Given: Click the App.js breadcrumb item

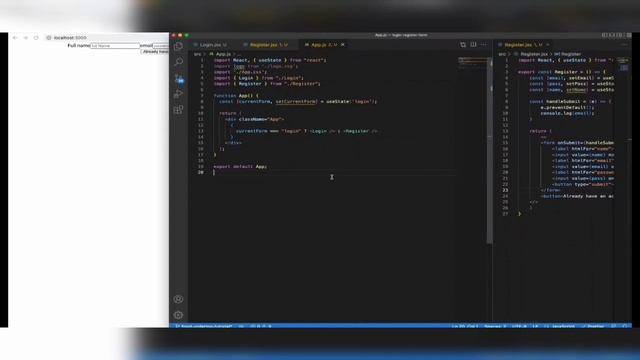Looking at the screenshot, I should pyautogui.click(x=220, y=54).
